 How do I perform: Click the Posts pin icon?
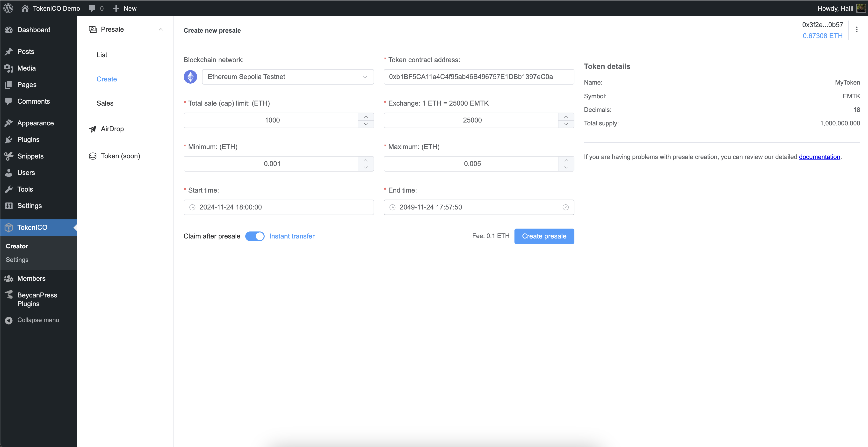coord(9,51)
